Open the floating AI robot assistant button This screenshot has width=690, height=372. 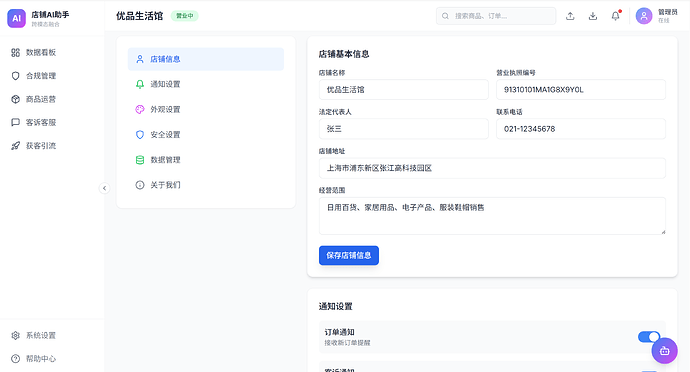coord(664,351)
